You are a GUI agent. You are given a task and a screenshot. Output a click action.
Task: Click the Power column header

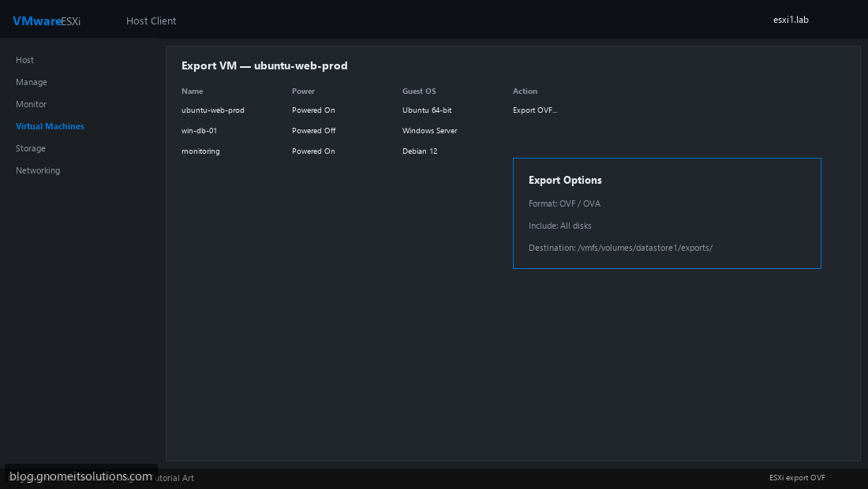tap(303, 91)
